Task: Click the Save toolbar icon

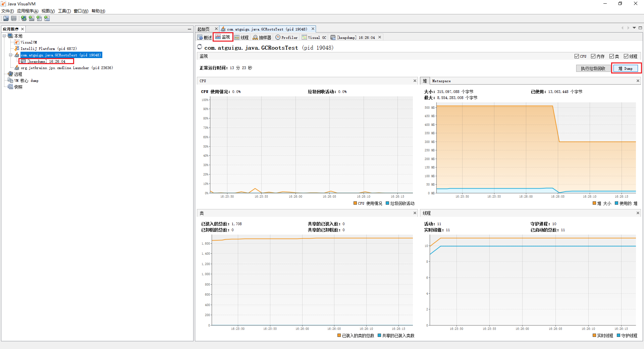Action: (14, 18)
